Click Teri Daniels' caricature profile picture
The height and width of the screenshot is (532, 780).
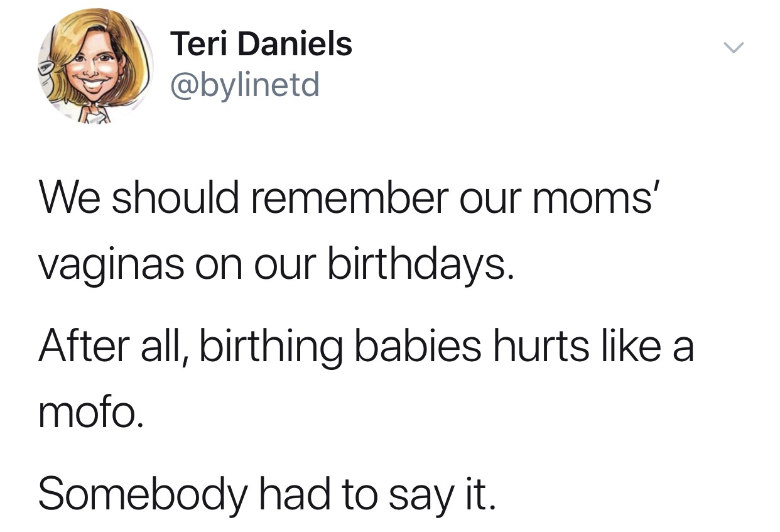coord(95,65)
